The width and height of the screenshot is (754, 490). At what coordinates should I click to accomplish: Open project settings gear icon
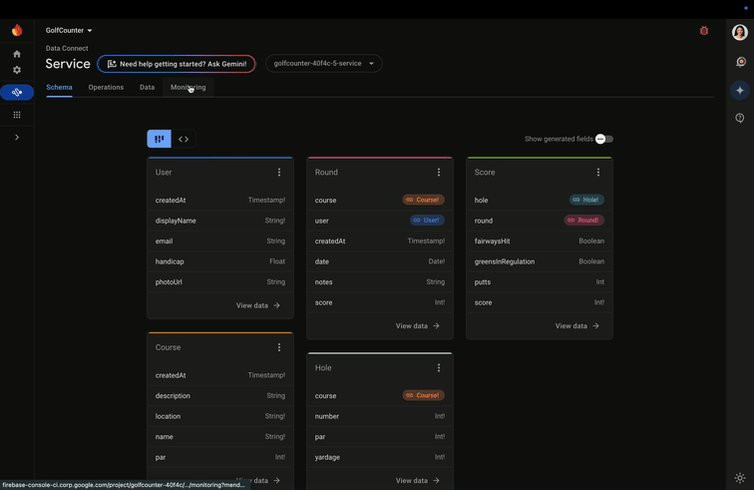coord(17,70)
